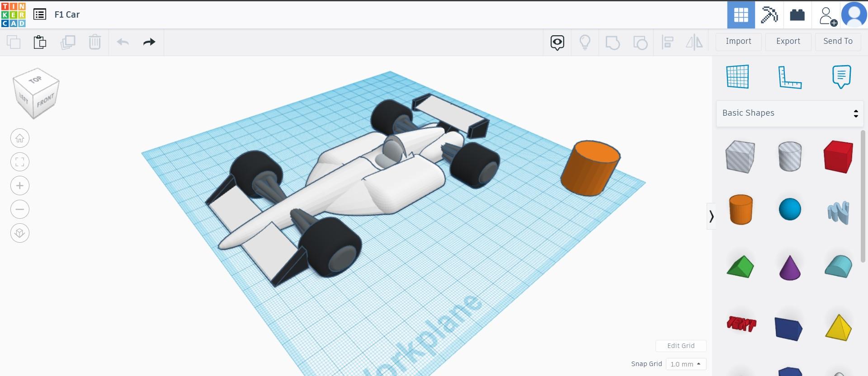Open the Snap Grid 1.0 mm dropdown
This screenshot has width=868, height=376.
point(686,364)
